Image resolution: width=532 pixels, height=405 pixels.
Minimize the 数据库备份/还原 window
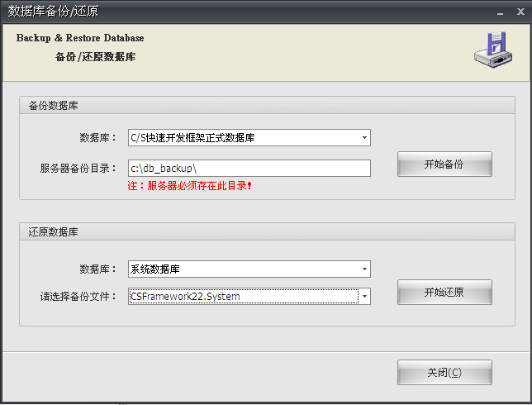(x=500, y=12)
